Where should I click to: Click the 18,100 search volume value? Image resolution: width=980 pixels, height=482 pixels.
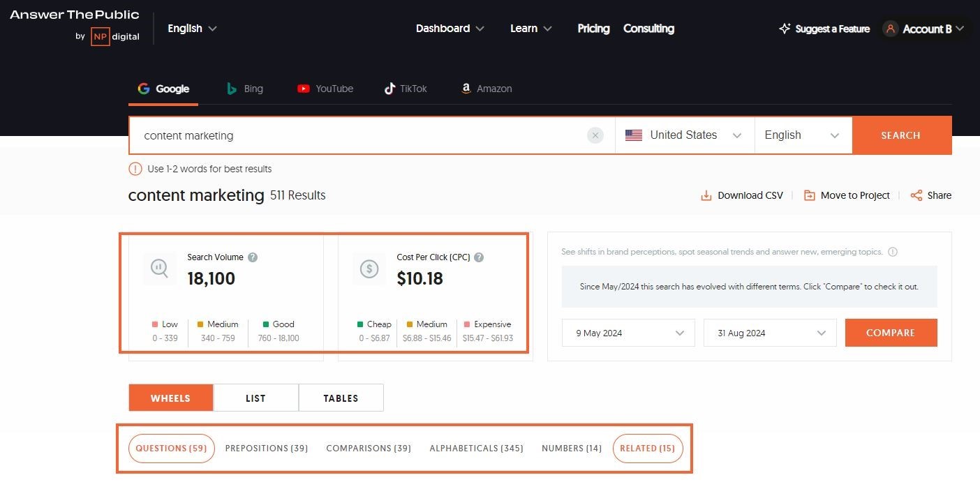coord(211,279)
